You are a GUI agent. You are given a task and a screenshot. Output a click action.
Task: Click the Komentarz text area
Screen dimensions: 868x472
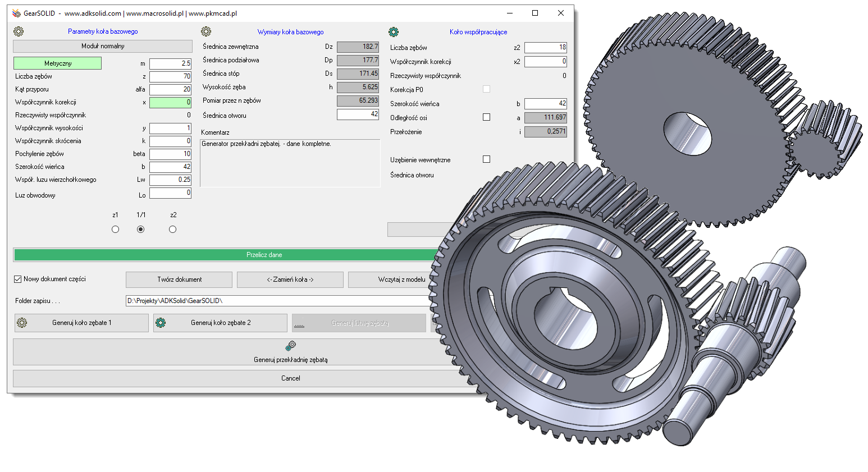click(290, 163)
